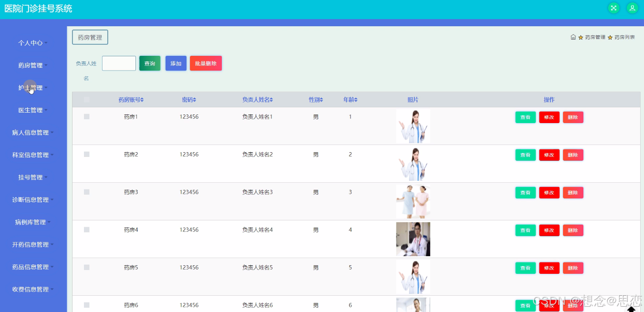Click 查看 button for 药房4

pos(525,230)
